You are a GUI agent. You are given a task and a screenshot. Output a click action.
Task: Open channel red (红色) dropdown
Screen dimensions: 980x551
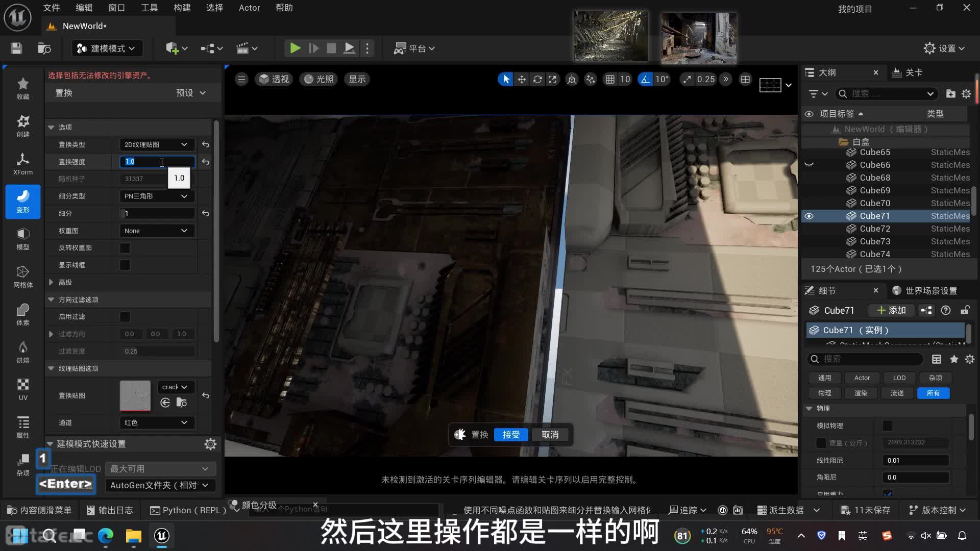(157, 422)
